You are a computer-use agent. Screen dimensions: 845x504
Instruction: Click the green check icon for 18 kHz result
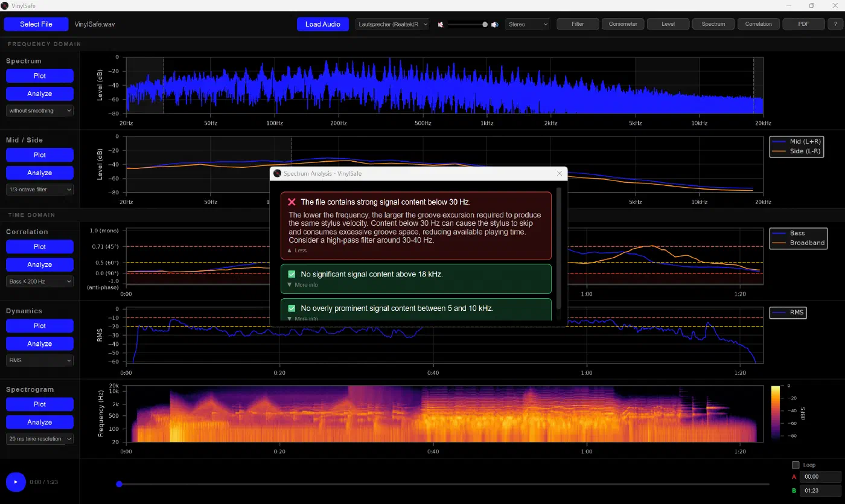[x=292, y=274]
